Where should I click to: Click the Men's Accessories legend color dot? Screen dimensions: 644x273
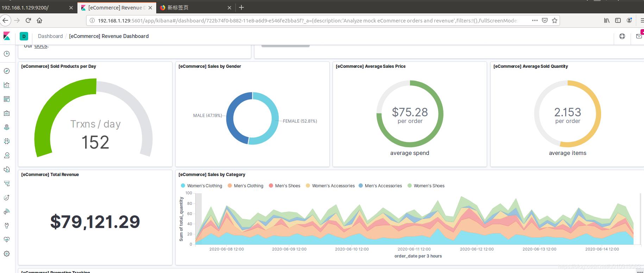coord(361,186)
